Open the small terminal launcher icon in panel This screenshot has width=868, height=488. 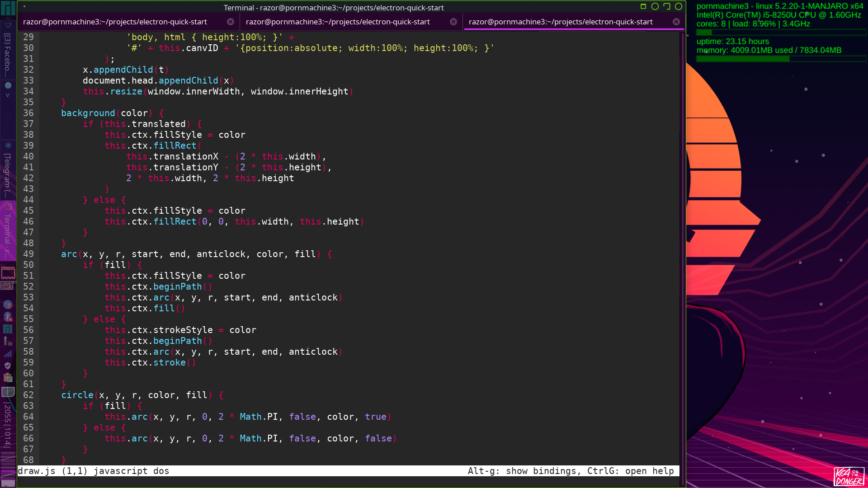[6, 285]
